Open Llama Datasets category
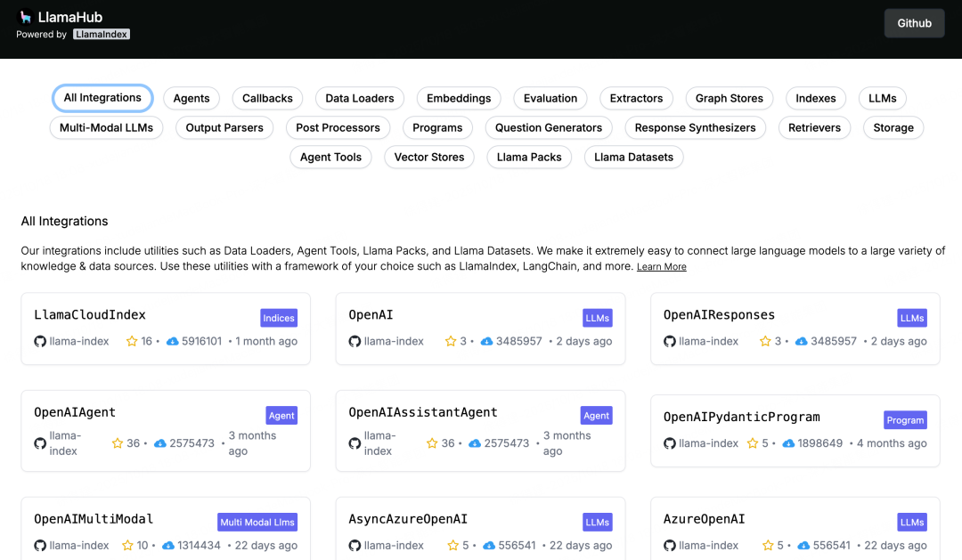 coord(634,157)
